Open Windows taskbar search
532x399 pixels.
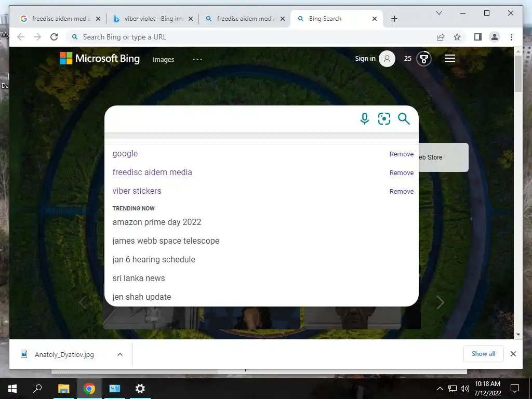(37, 389)
